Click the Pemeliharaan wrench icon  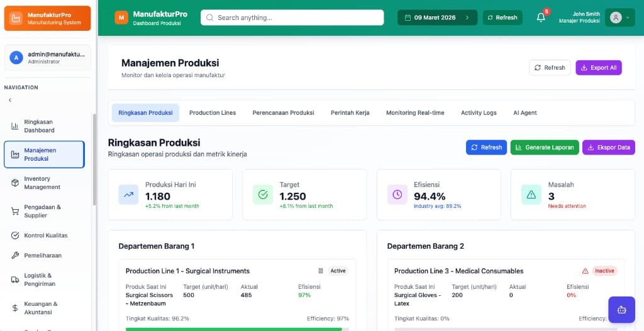click(15, 256)
